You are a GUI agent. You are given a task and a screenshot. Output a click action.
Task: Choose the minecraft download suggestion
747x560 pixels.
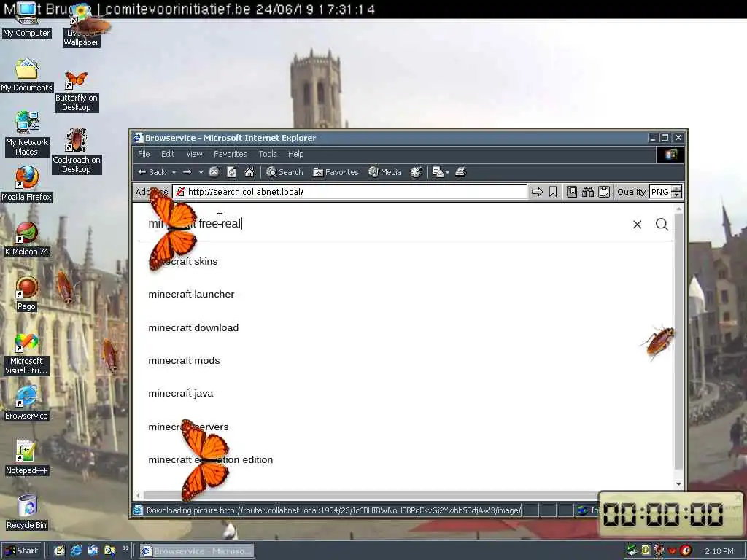click(x=193, y=327)
